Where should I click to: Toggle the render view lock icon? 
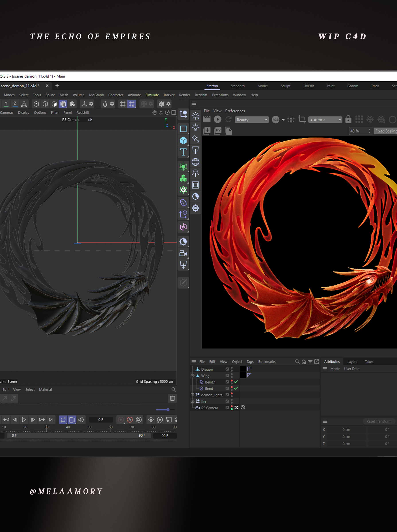coord(348,119)
